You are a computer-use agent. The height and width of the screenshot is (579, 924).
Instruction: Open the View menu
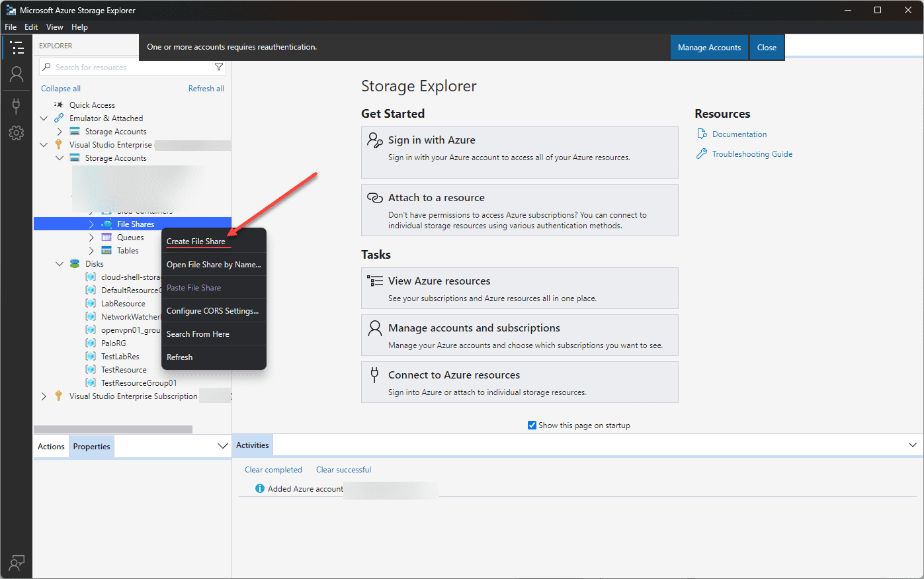54,27
